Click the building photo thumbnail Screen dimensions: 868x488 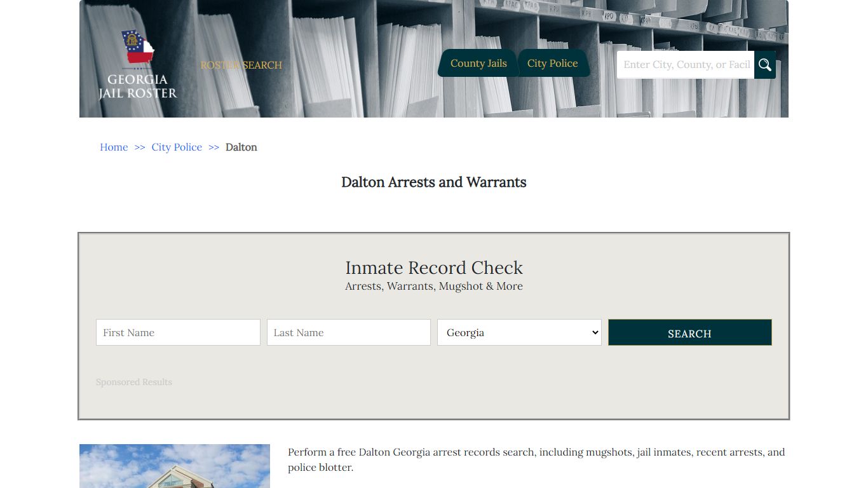(174, 466)
